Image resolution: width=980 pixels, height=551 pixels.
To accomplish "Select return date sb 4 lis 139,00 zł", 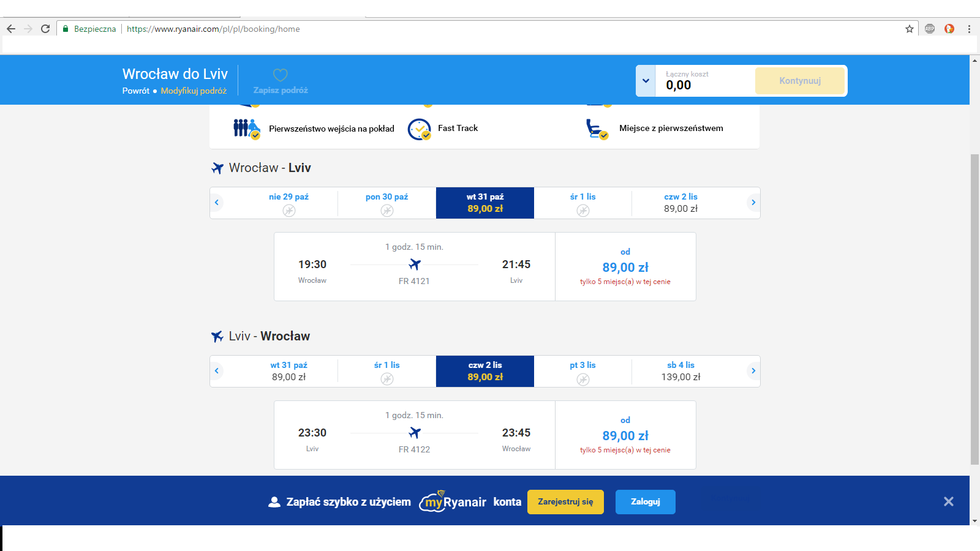I will (x=681, y=371).
